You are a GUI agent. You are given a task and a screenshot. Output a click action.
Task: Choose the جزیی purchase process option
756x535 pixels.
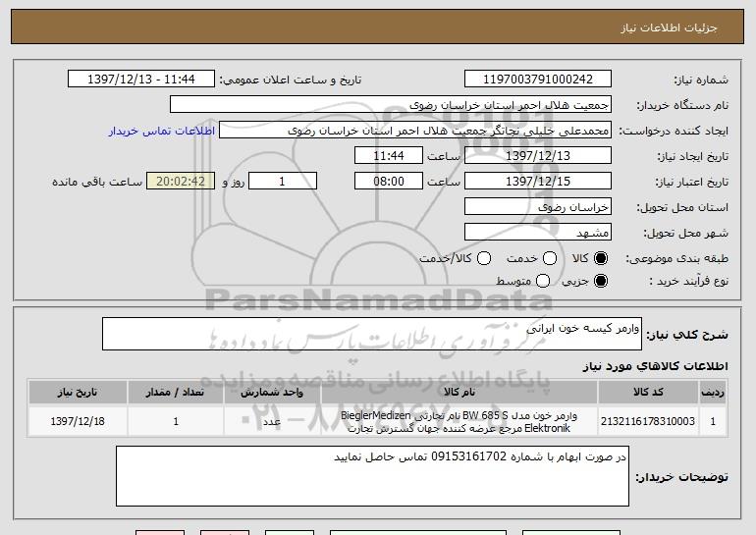601,281
